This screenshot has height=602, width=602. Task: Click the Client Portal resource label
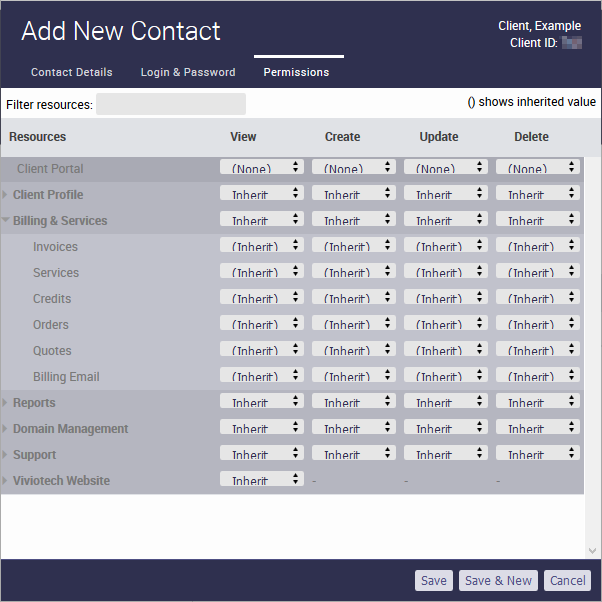[50, 169]
